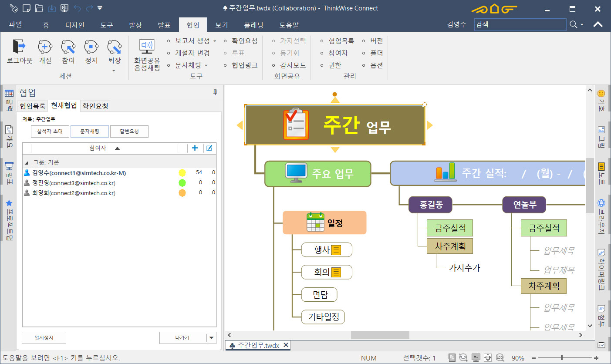This screenshot has width=611, height=364.
Task: Click the 참여자 ribbon option
Action: coord(334,53)
